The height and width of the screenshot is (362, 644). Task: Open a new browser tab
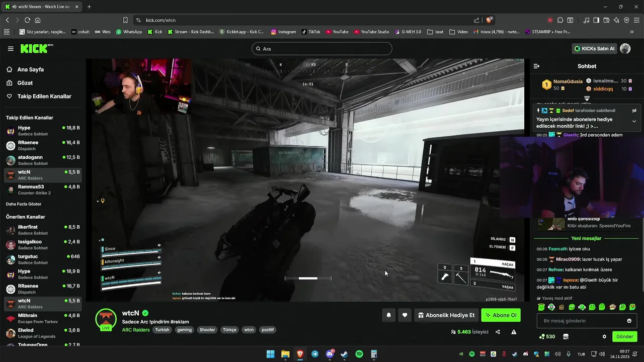pyautogui.click(x=89, y=7)
